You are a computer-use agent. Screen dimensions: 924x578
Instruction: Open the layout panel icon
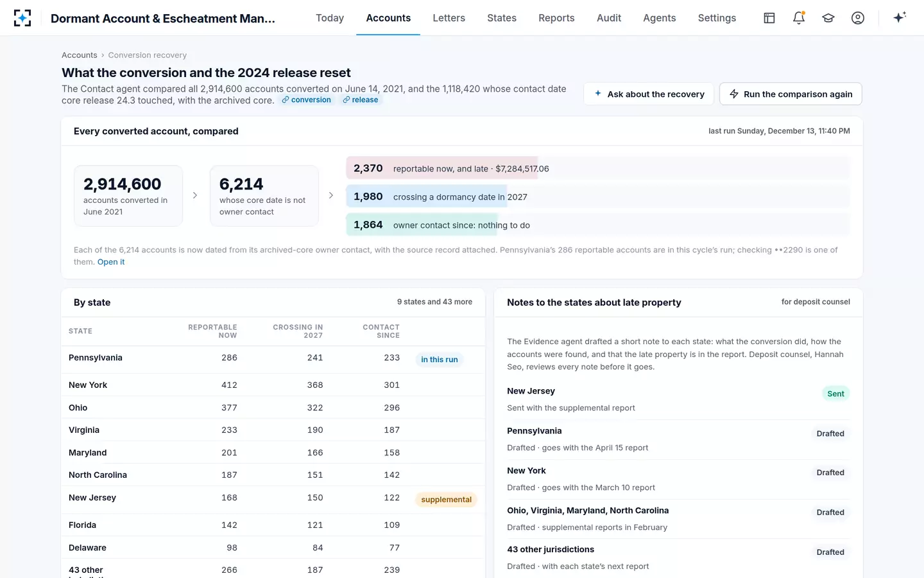(x=769, y=18)
